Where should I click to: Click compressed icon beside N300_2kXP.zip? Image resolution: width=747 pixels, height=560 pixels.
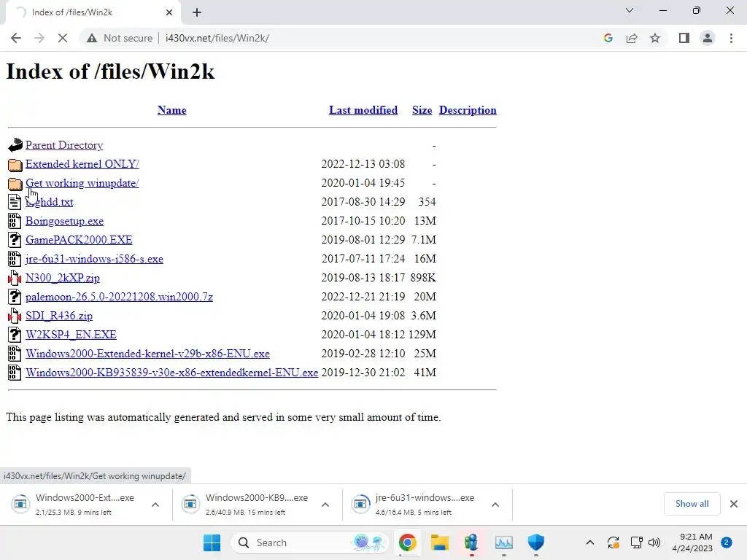(15, 278)
